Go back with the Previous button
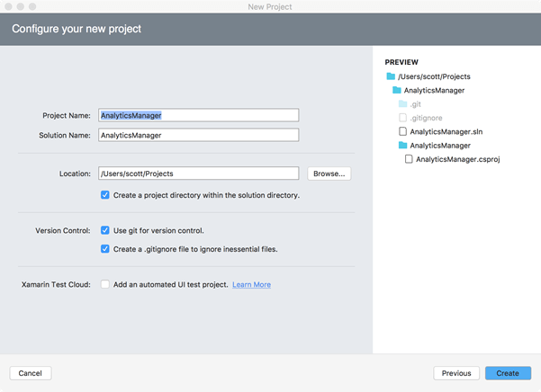The width and height of the screenshot is (541, 392). [x=456, y=373]
